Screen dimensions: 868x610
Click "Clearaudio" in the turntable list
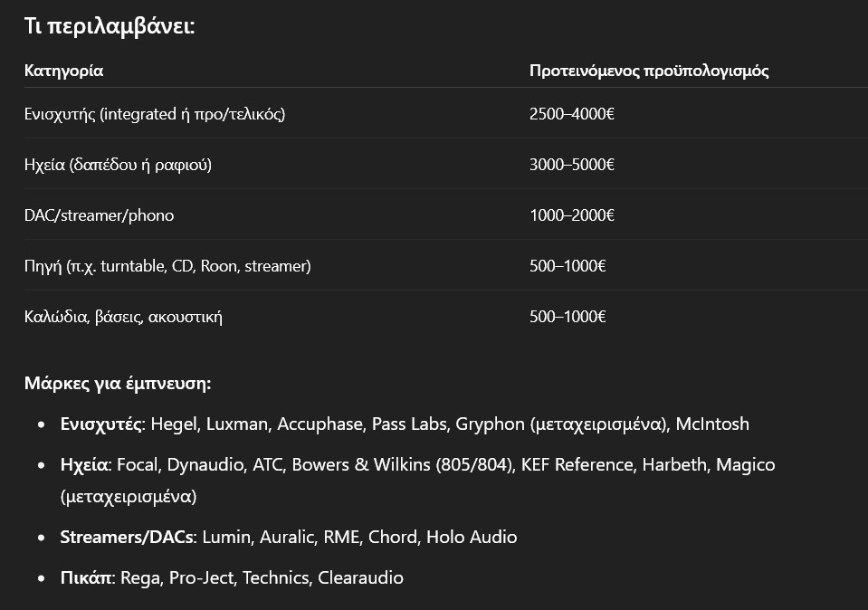(x=360, y=578)
